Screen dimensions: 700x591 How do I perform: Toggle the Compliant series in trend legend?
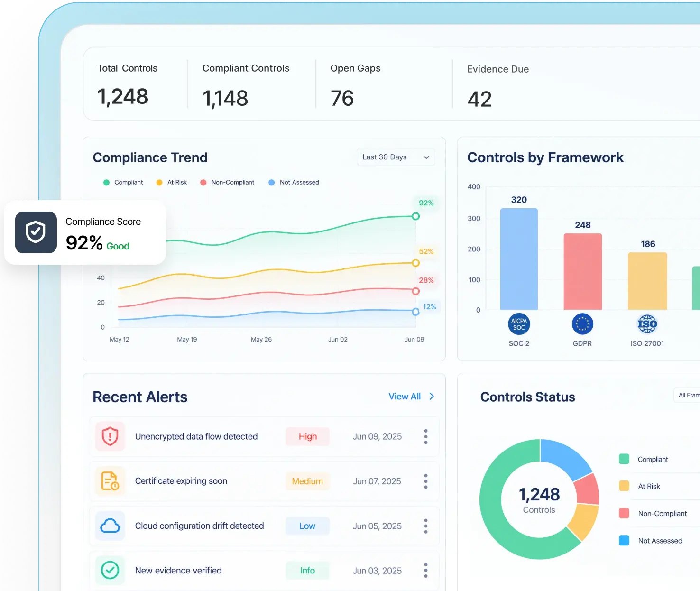click(123, 183)
